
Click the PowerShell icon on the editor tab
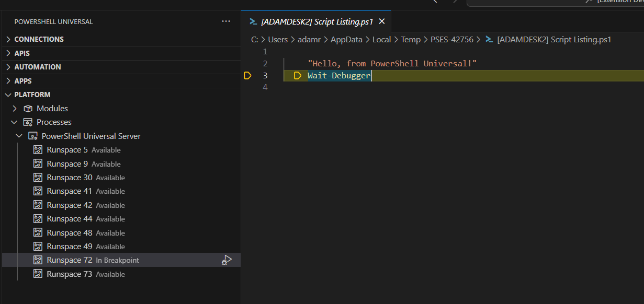coord(253,21)
